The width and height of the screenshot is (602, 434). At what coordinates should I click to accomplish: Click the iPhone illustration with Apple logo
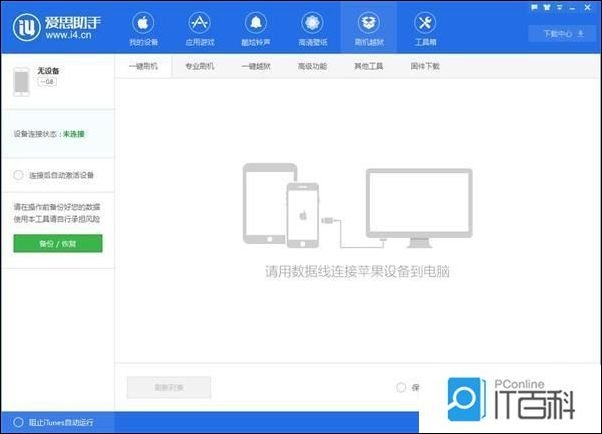(x=303, y=215)
